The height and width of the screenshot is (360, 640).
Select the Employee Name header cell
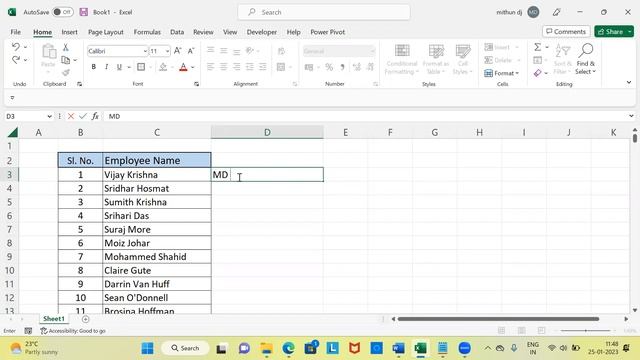157,160
